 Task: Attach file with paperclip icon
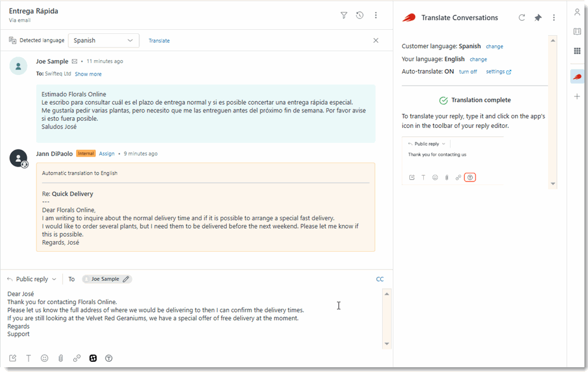61,358
